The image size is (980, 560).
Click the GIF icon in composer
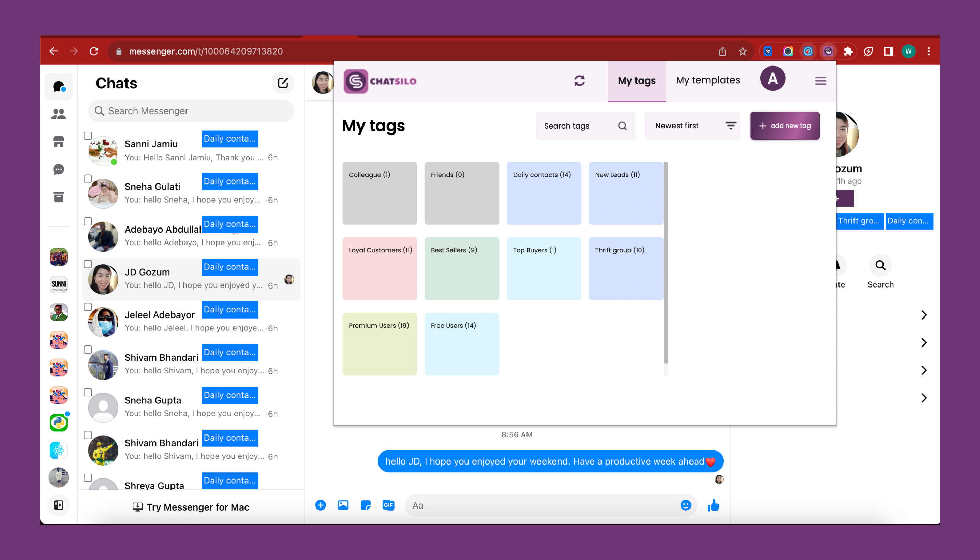point(388,505)
